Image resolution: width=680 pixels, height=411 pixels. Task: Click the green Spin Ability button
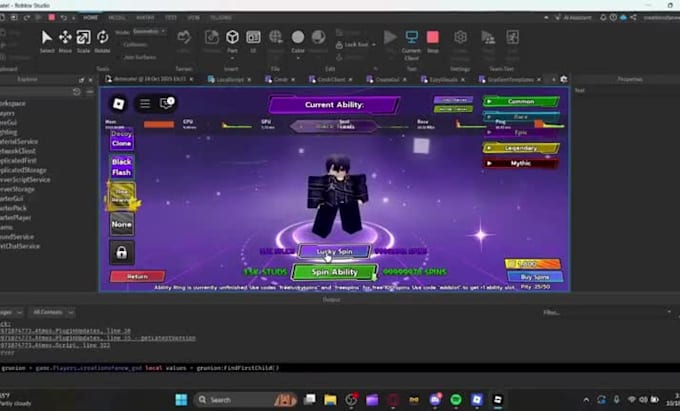click(x=334, y=272)
